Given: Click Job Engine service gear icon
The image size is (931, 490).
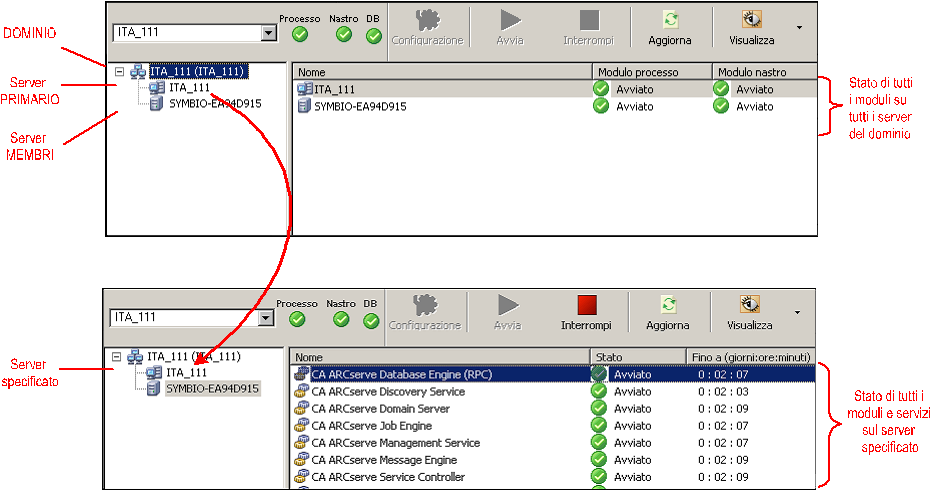Looking at the screenshot, I should (x=302, y=425).
